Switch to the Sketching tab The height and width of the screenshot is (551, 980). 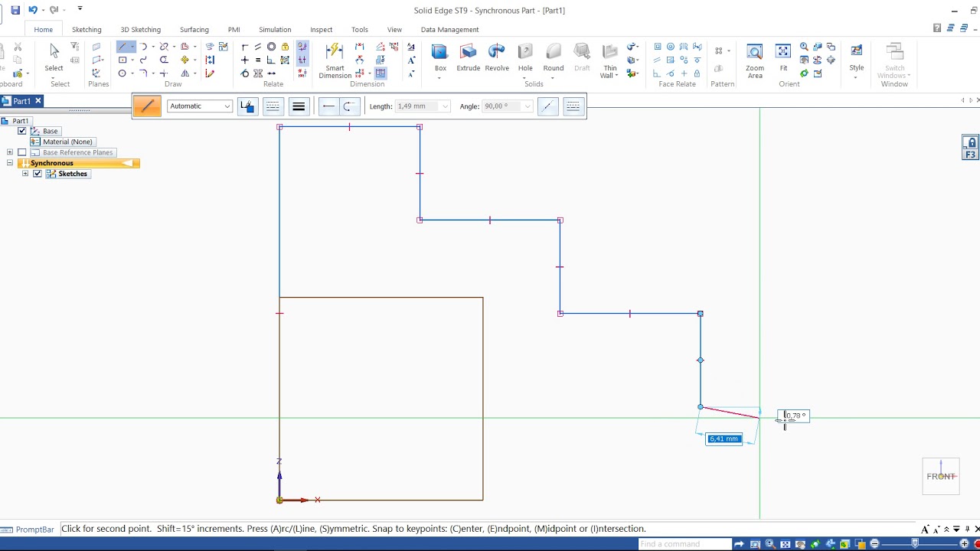tap(87, 30)
